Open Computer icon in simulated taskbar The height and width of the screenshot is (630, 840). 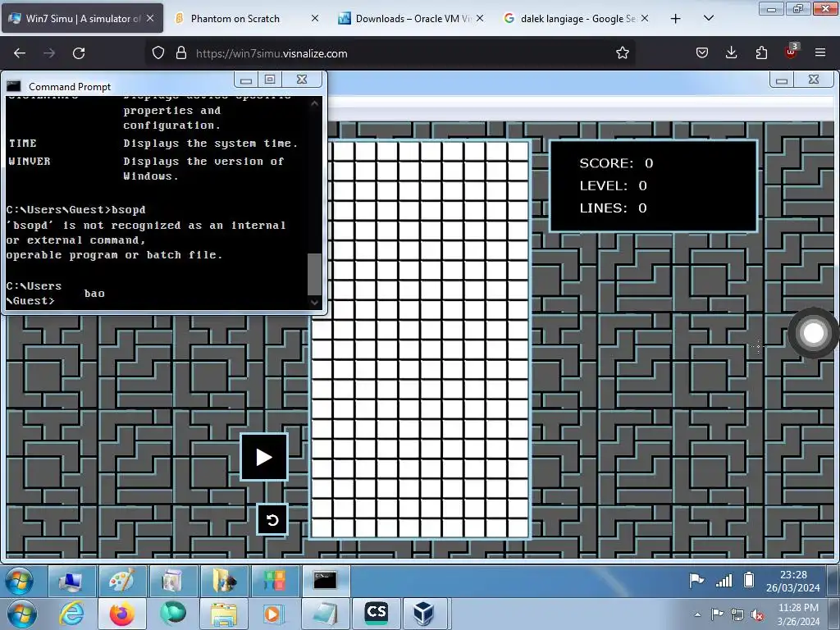pyautogui.click(x=71, y=582)
